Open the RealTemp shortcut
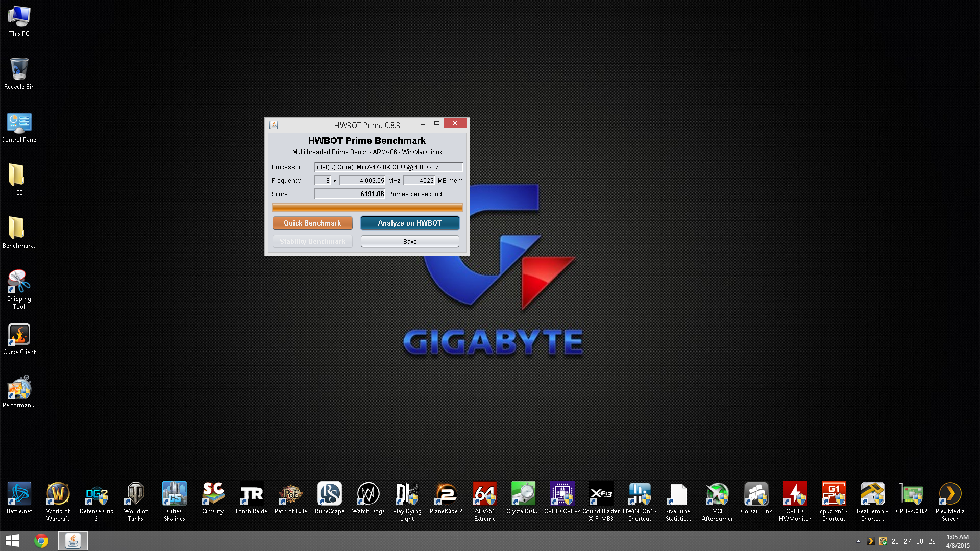Image resolution: width=980 pixels, height=551 pixels. coord(873,502)
